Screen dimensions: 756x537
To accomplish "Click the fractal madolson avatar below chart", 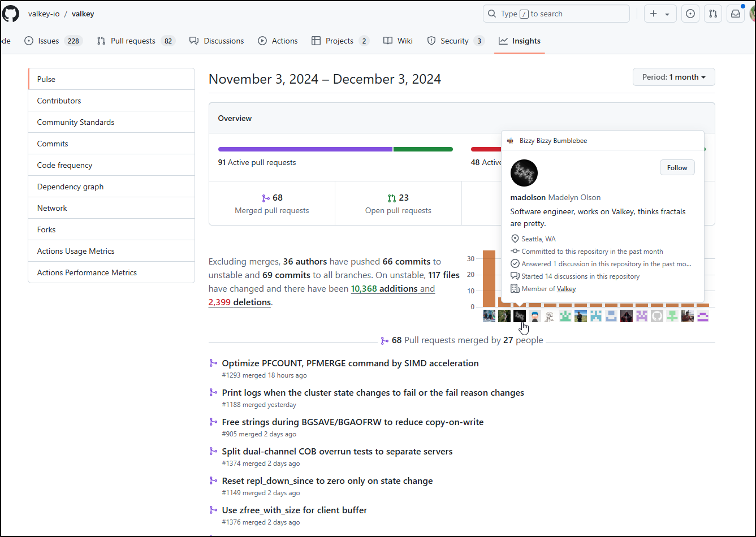I will point(520,316).
